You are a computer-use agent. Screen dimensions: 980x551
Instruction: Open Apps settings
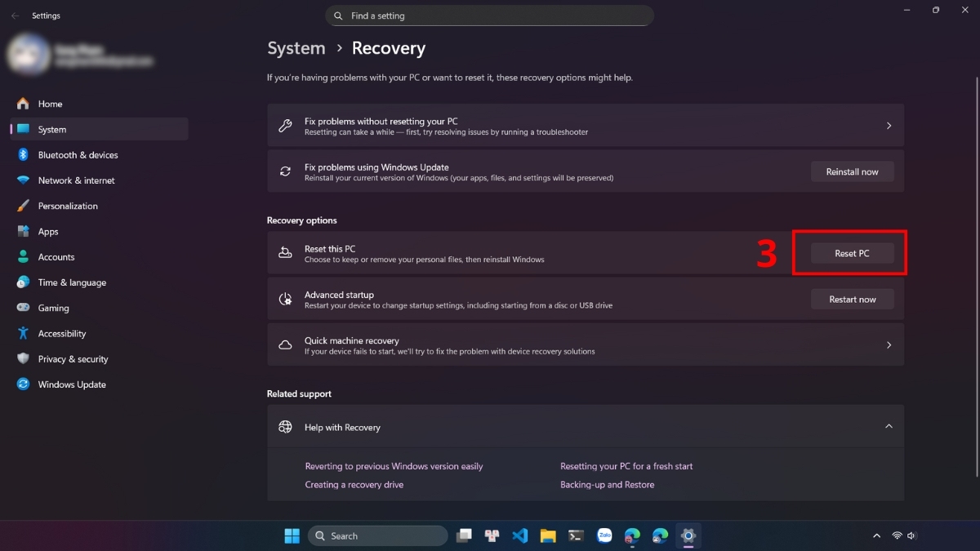tap(48, 231)
